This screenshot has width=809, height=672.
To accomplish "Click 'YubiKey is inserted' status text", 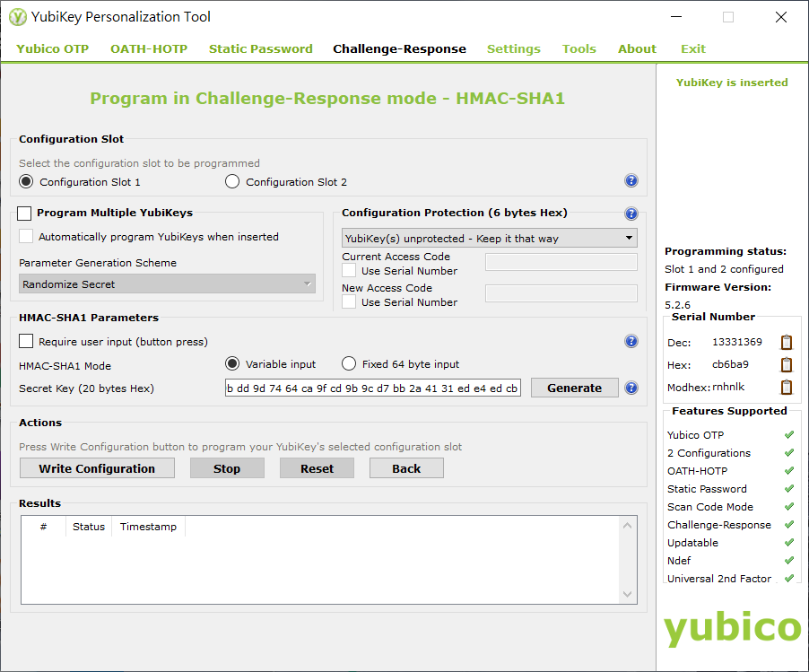I will click(732, 83).
